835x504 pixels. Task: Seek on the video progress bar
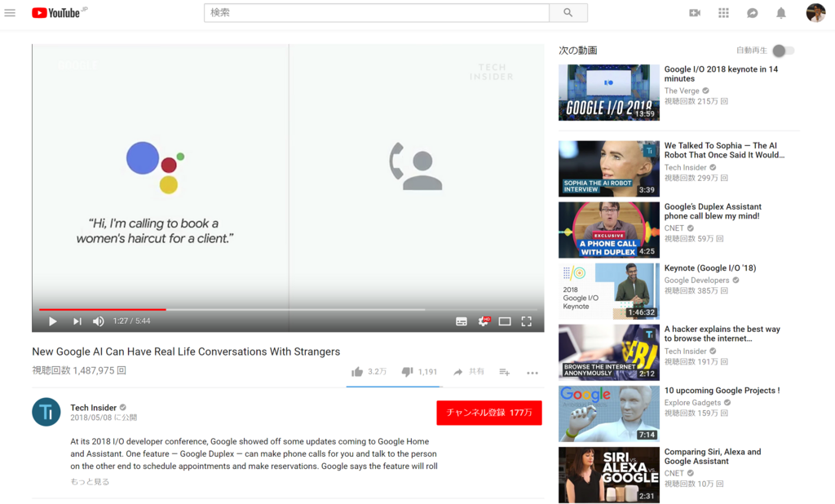tap(288, 309)
